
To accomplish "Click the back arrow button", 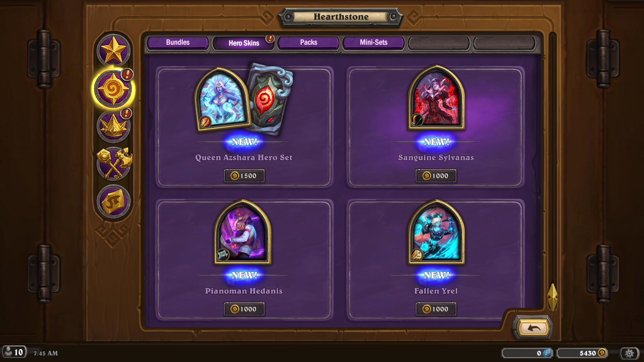I will (533, 328).
